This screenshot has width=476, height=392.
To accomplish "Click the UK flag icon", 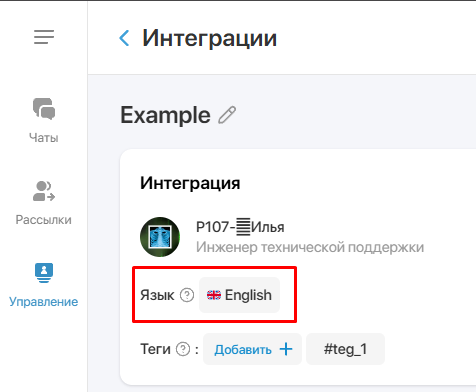I will [214, 295].
